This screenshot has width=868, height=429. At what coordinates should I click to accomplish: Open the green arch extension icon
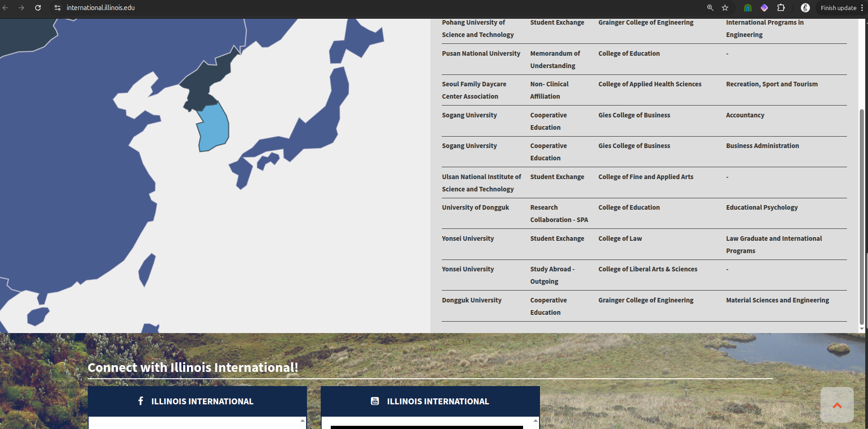coord(748,8)
